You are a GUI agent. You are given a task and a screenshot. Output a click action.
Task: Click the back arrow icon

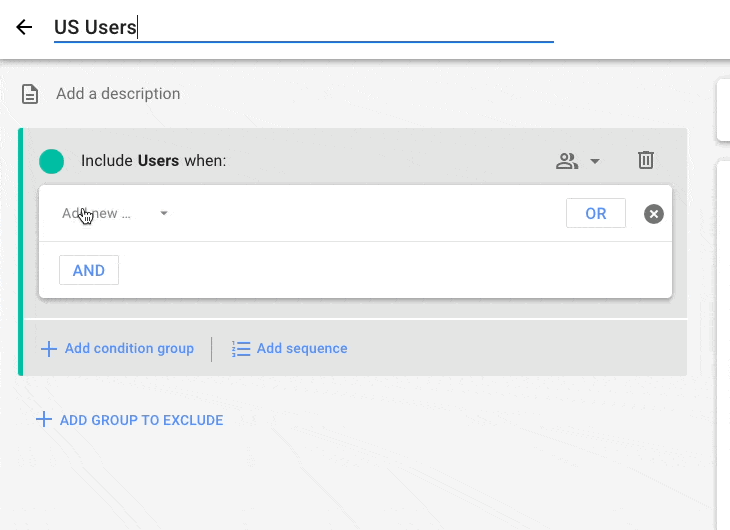[24, 27]
